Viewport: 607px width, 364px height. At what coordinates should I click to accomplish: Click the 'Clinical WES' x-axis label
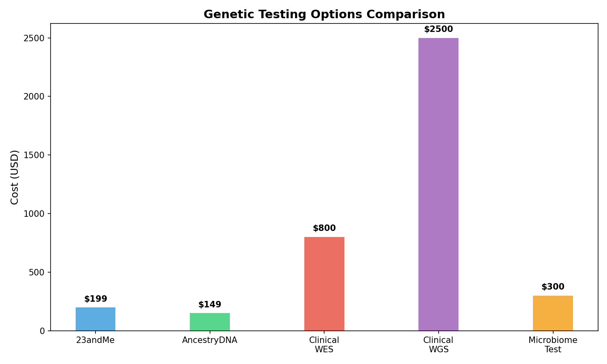[x=324, y=345]
